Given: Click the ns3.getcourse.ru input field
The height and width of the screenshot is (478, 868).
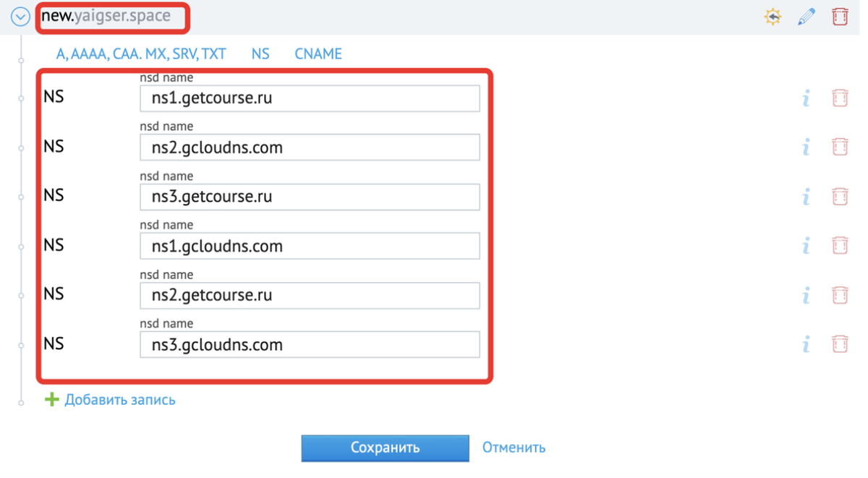Looking at the screenshot, I should tap(310, 197).
